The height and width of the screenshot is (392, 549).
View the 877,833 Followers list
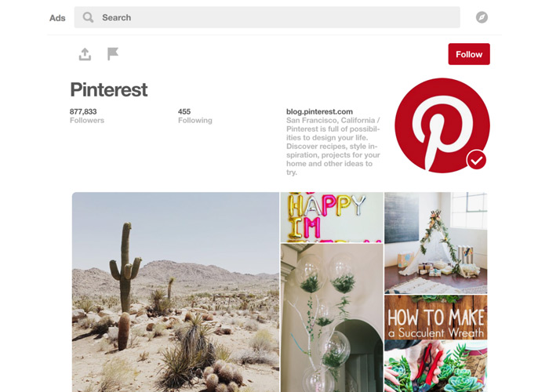(87, 116)
